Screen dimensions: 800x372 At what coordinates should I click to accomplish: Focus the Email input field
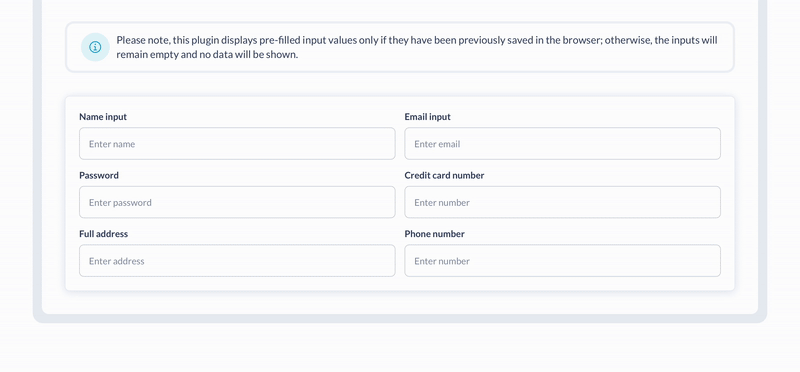tap(562, 143)
